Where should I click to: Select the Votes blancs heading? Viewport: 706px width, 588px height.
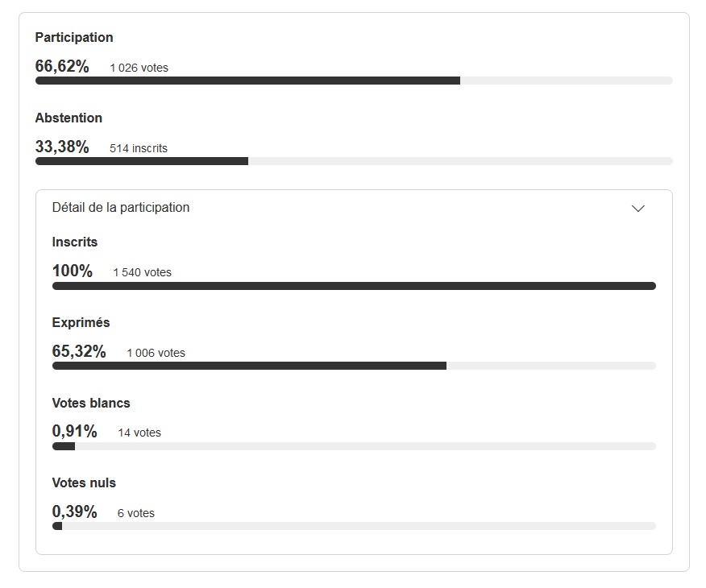91,403
